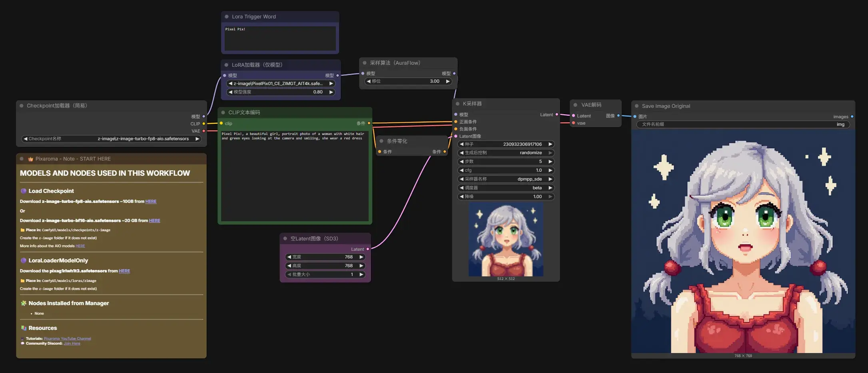Open the Discord Join Here link

(x=72, y=343)
